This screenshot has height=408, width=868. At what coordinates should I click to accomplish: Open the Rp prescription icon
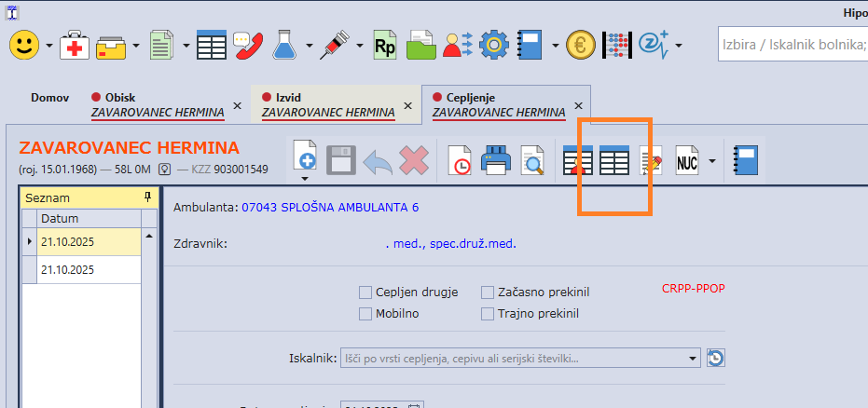tap(384, 45)
